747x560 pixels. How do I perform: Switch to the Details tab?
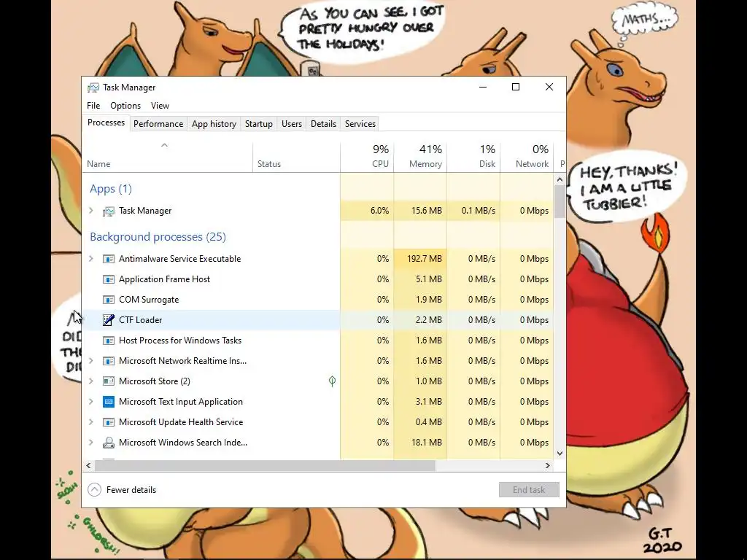click(x=323, y=124)
